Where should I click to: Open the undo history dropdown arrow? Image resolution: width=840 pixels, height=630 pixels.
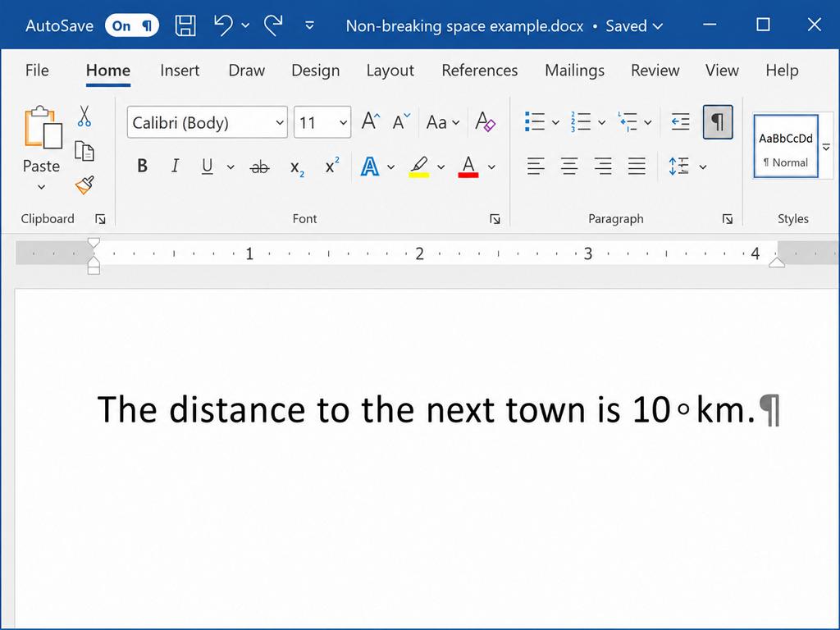245,25
